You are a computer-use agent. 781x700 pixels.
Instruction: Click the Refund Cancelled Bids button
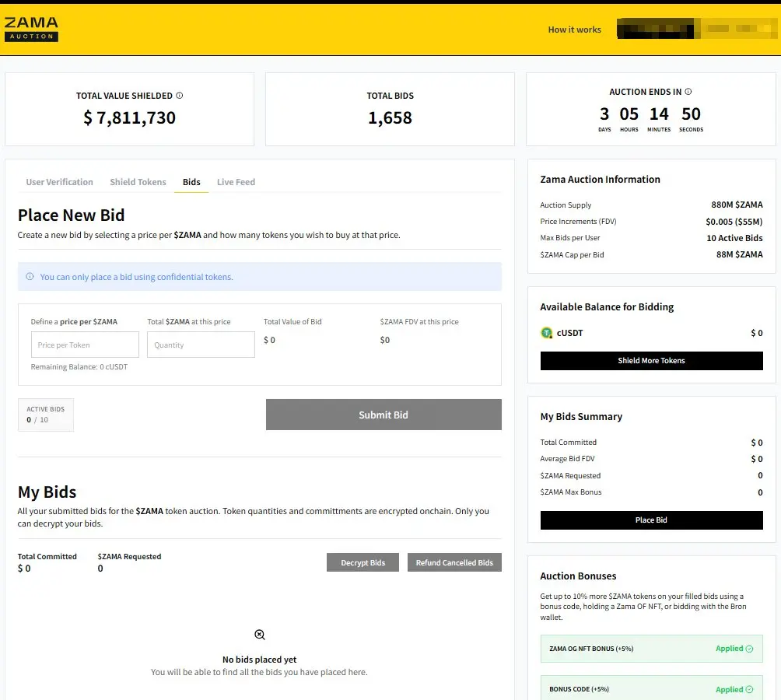(x=454, y=562)
